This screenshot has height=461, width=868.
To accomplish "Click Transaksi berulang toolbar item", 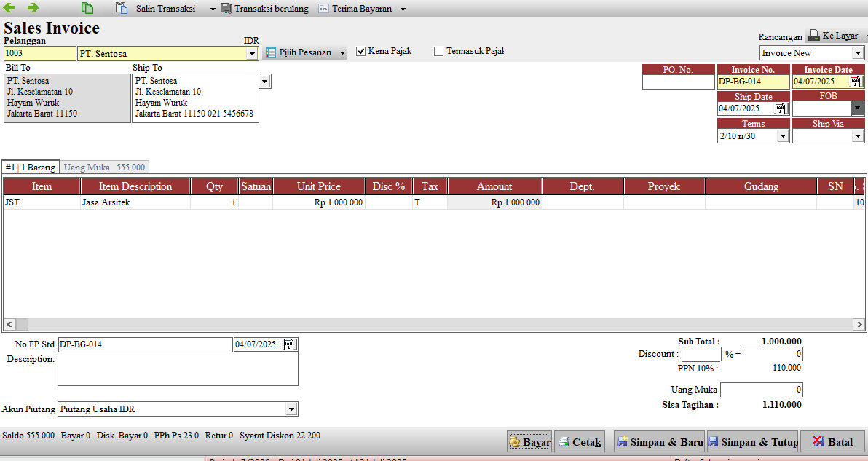I will pyautogui.click(x=265, y=9).
